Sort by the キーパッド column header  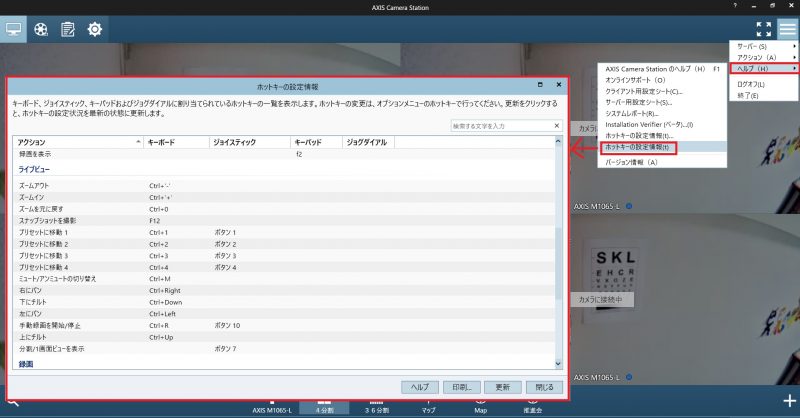316,142
